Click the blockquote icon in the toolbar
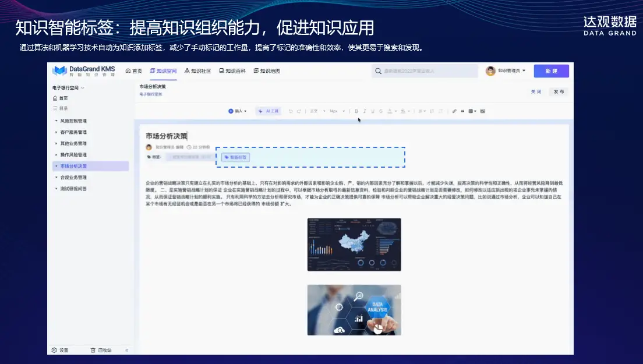This screenshot has height=364, width=643. click(x=462, y=111)
